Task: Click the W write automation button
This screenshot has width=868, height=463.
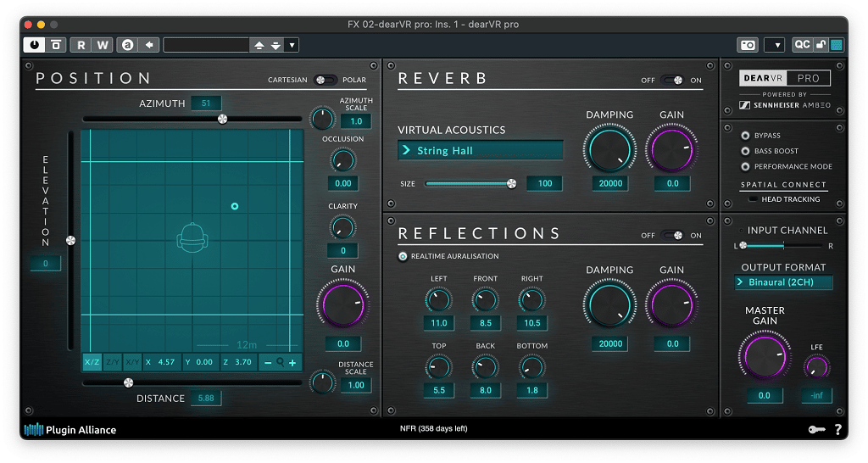Action: click(103, 45)
